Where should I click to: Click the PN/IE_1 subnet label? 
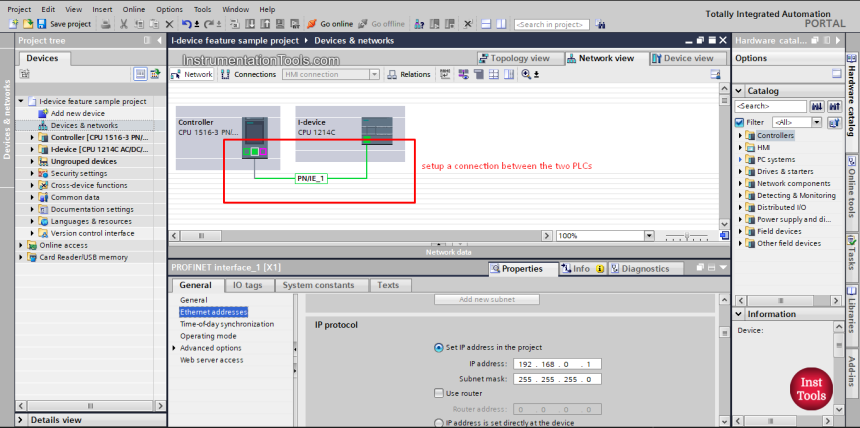(311, 178)
